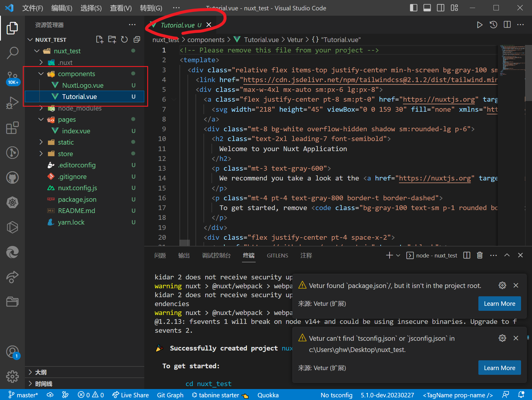Open terminal launch profile dropdown arrow
The image size is (532, 400).
coord(398,255)
